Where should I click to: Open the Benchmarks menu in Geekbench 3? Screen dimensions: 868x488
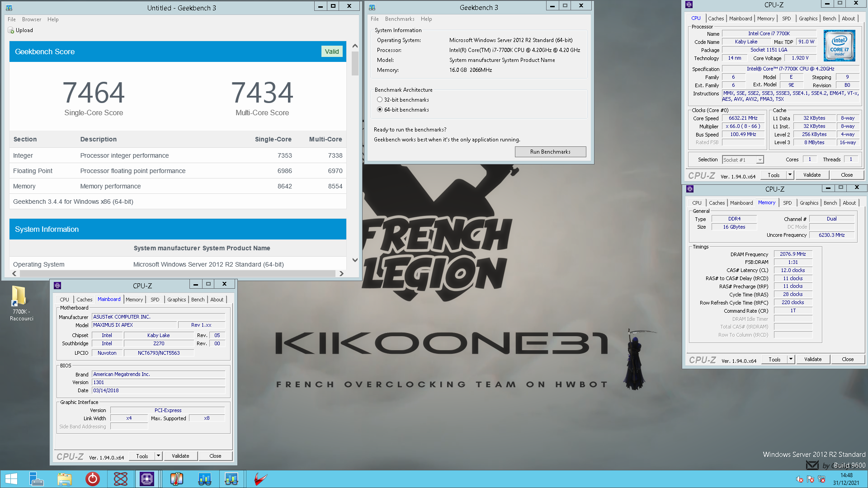[x=400, y=19]
